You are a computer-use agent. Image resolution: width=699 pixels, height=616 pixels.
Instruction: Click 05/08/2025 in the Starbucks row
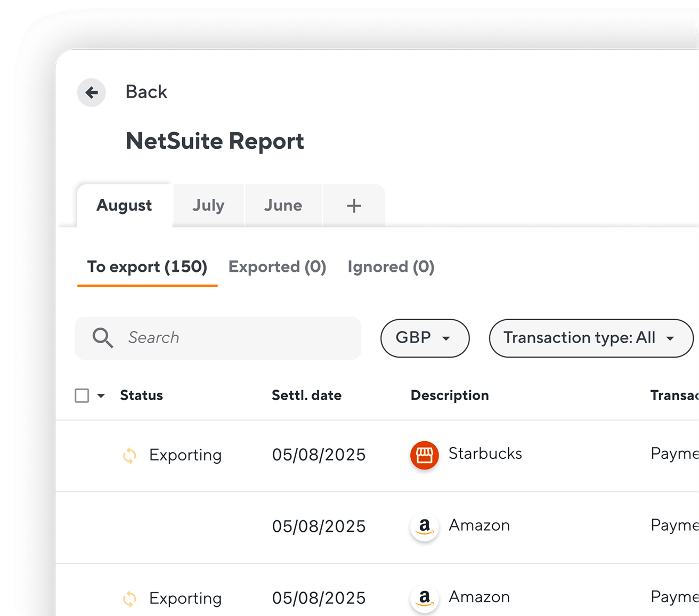(x=319, y=455)
